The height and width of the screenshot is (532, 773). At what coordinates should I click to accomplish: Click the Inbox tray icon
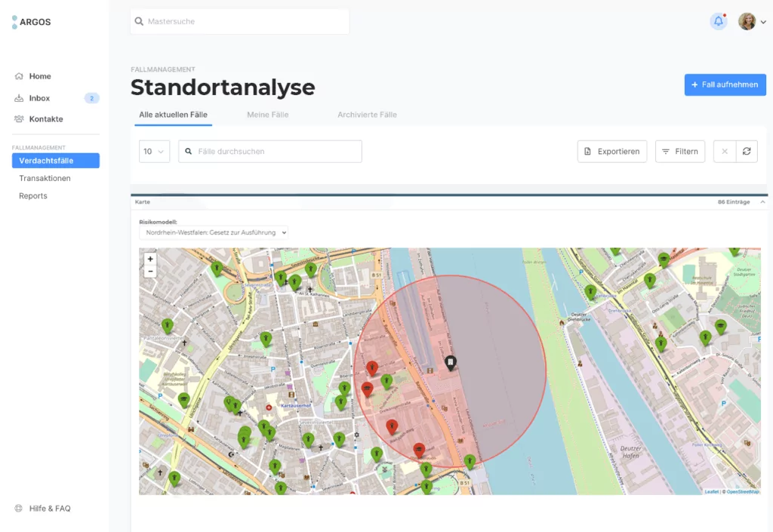coord(19,98)
